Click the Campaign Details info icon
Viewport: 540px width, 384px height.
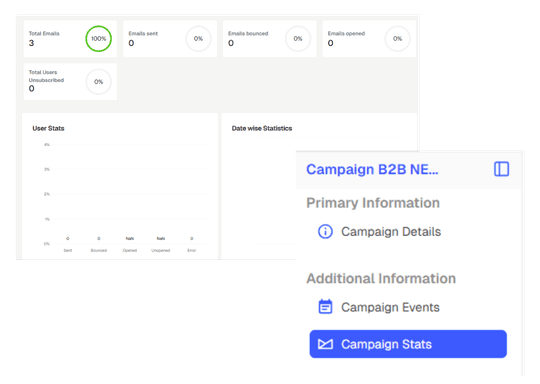point(325,231)
